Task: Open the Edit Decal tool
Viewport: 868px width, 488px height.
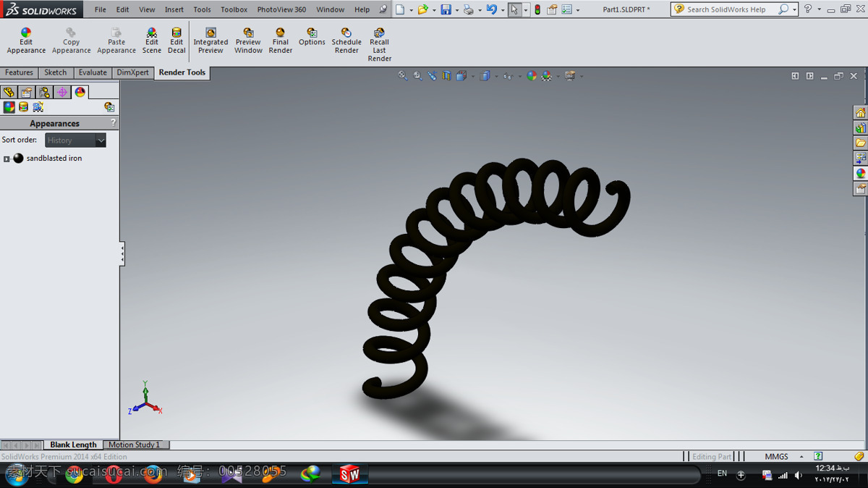Action: 176,41
